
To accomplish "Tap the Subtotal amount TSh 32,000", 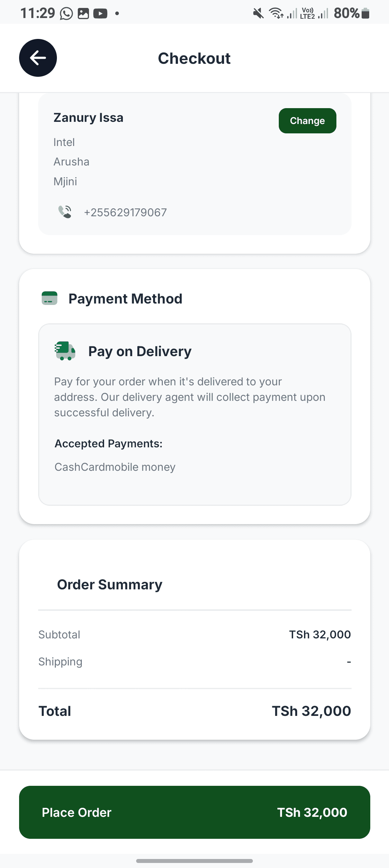I will pos(320,634).
